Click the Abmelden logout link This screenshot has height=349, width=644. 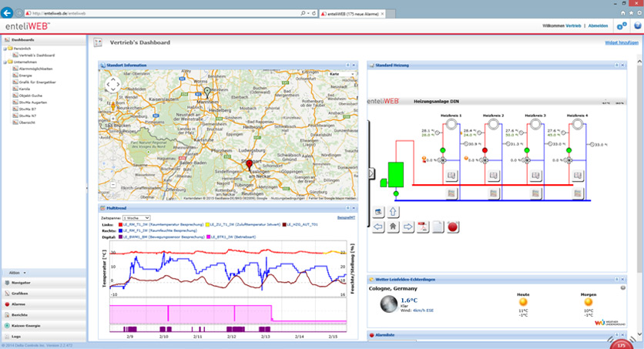click(598, 26)
